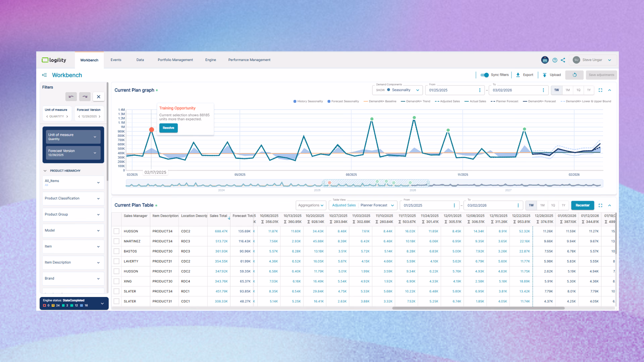The width and height of the screenshot is (644, 362).
Task: Check the HUDSON PRODUCT34 row checkbox
Action: click(x=116, y=231)
